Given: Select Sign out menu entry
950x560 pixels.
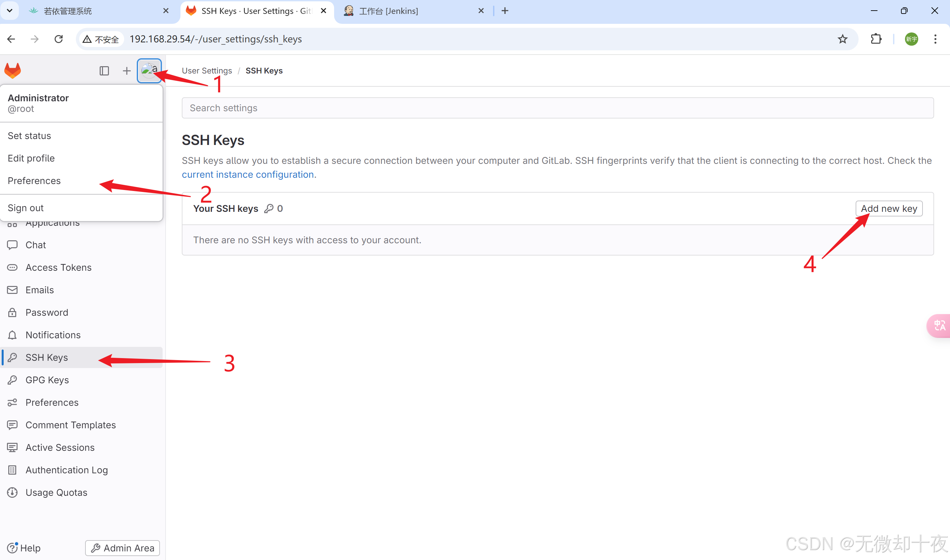Looking at the screenshot, I should 26,208.
